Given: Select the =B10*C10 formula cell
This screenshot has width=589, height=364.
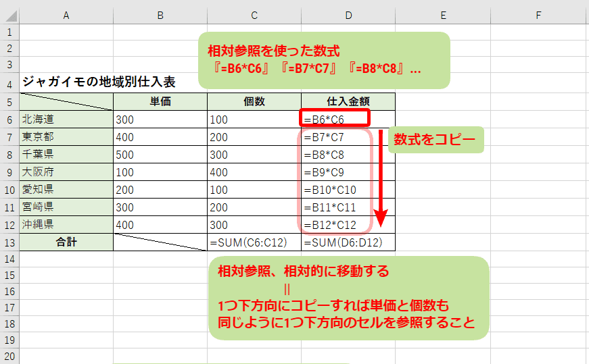Looking at the screenshot, I should click(348, 190).
